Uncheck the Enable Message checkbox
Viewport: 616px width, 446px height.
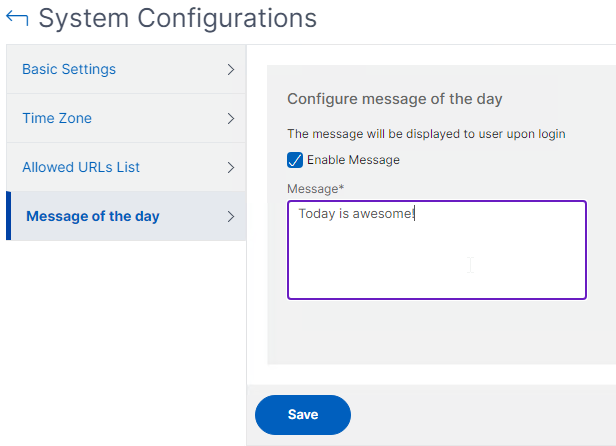(x=295, y=160)
